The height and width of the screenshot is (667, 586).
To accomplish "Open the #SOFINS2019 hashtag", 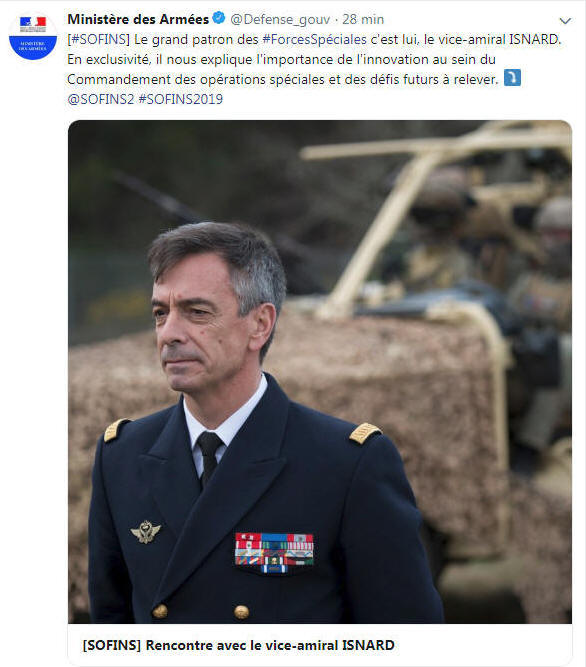I will click(181, 99).
